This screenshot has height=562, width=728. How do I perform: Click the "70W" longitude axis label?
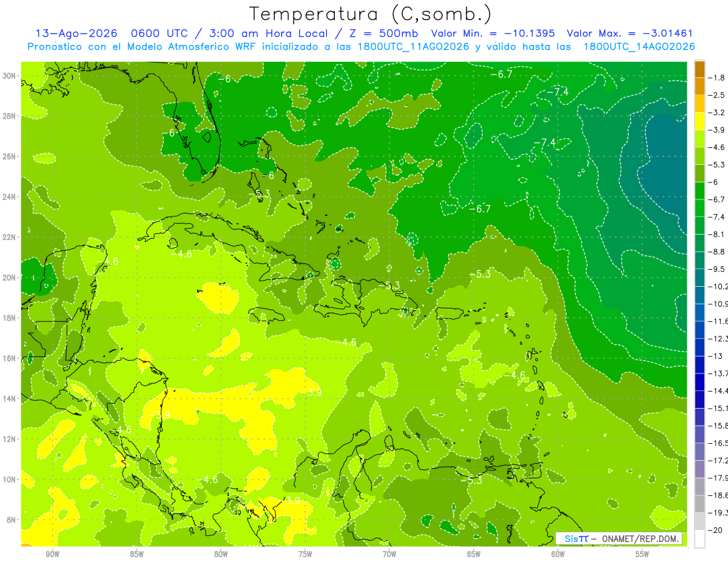(389, 554)
